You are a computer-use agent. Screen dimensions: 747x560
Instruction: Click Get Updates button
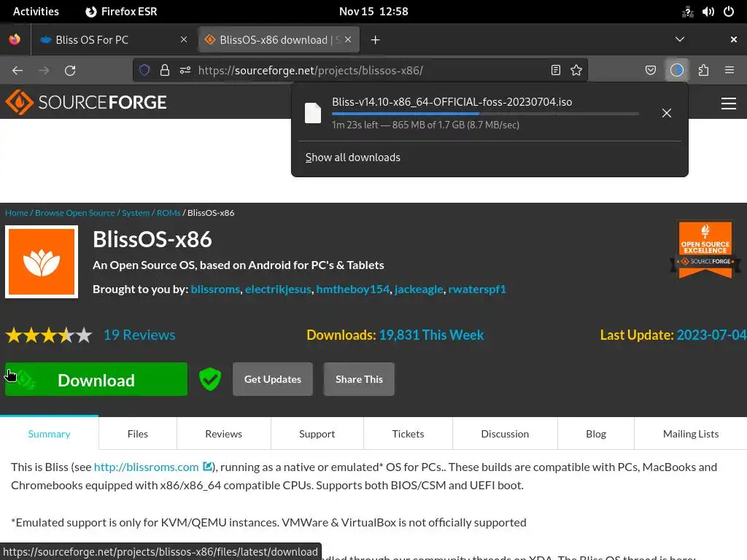point(273,379)
